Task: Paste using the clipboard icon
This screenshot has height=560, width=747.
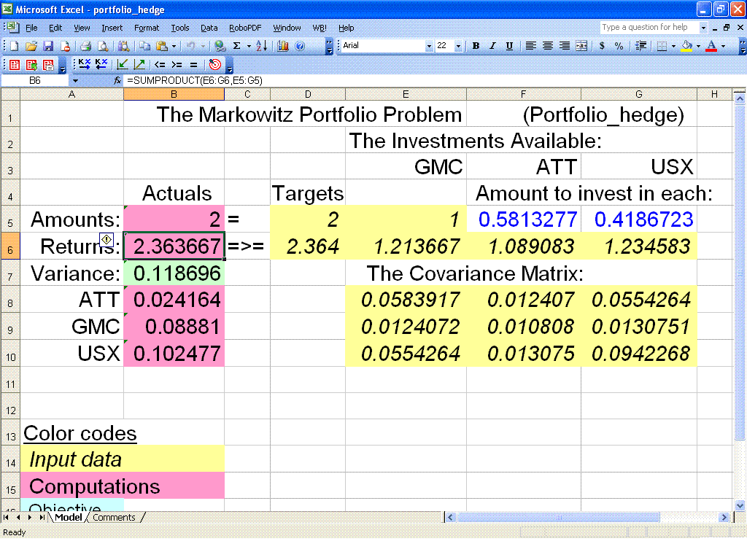Action: pos(162,46)
